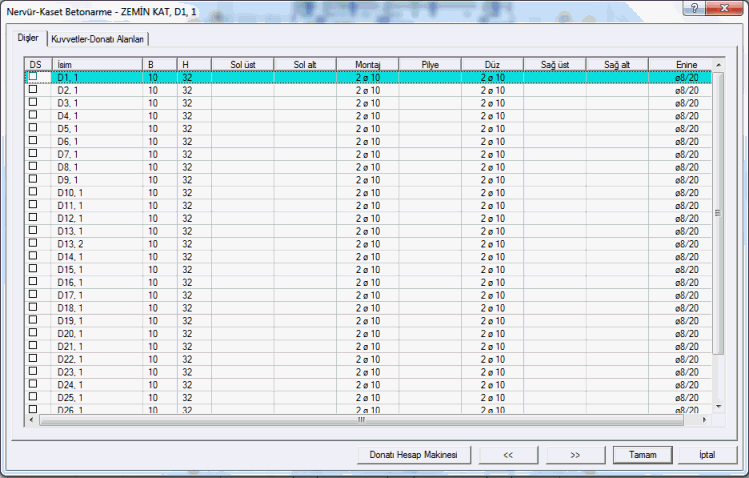
Task: Click B value 10 of D11, 1
Action: pyautogui.click(x=160, y=206)
